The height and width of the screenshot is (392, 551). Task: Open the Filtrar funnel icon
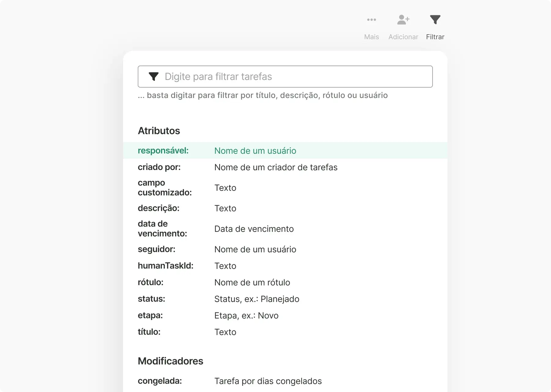(435, 20)
